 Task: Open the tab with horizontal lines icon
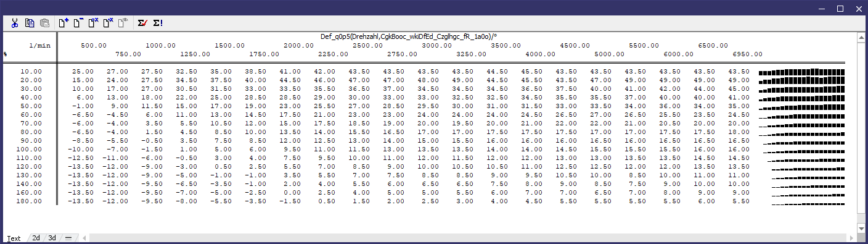[x=68, y=238]
